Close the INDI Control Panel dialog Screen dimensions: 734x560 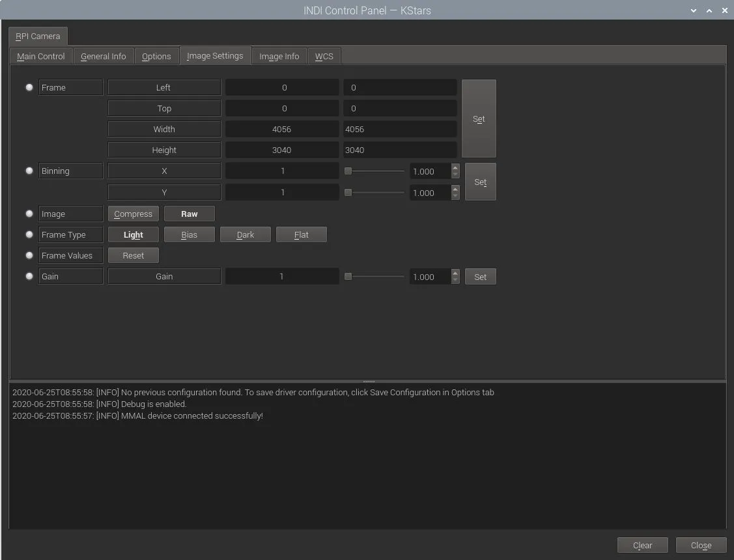[701, 546]
